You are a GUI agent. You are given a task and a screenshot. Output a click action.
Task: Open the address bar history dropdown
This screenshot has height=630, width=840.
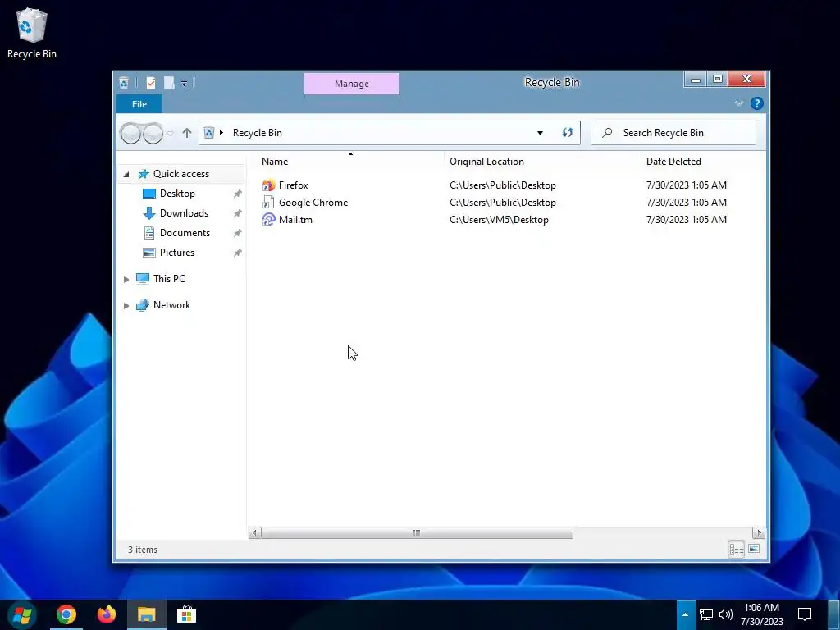pyautogui.click(x=540, y=133)
